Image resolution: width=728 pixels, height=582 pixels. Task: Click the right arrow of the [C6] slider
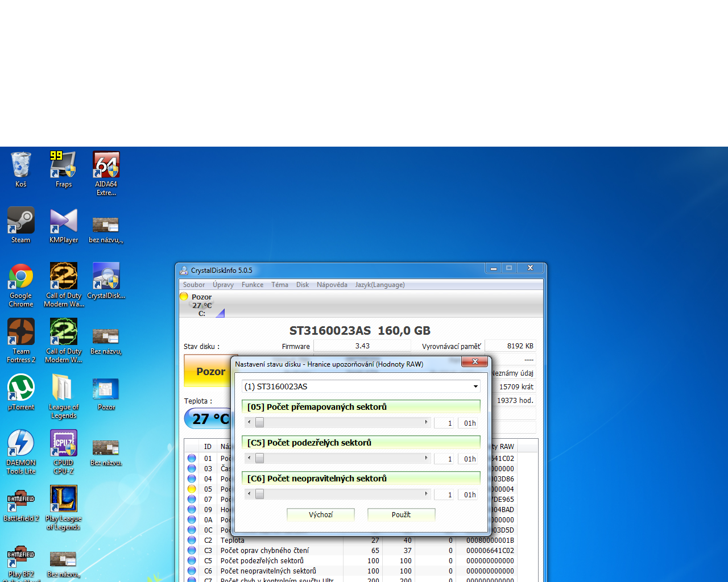point(426,494)
